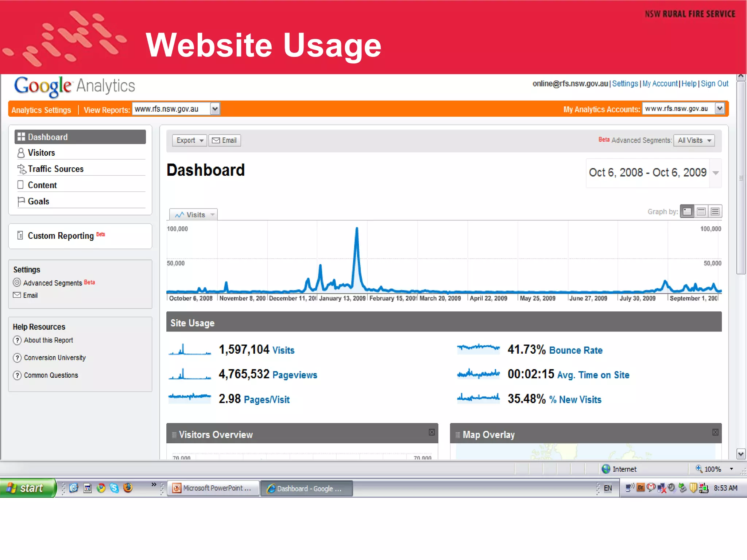
Task: Click the Internet security zone indicator
Action: (x=619, y=469)
